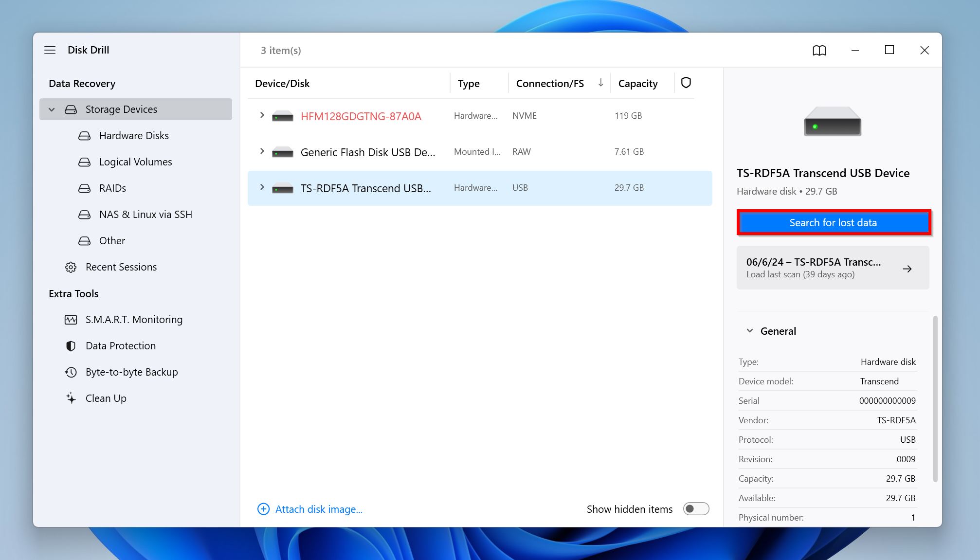Select Clean Up tool in sidebar
Viewport: 980px width, 560px height.
(x=105, y=398)
